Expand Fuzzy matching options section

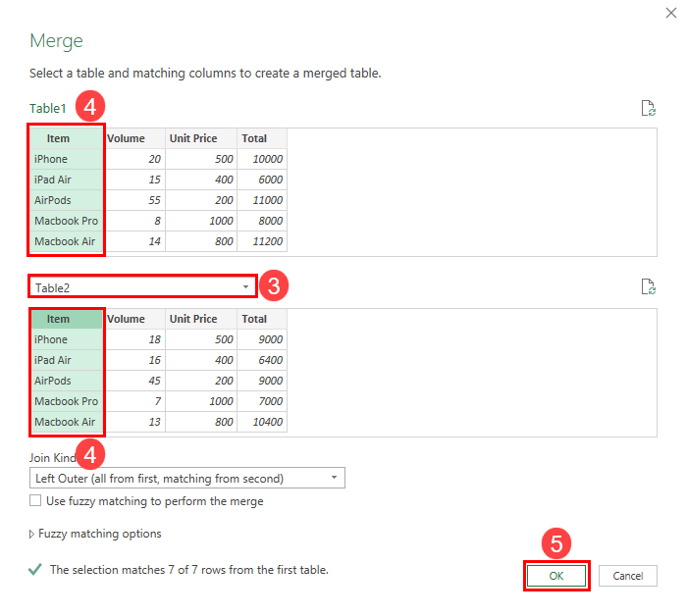(x=95, y=534)
